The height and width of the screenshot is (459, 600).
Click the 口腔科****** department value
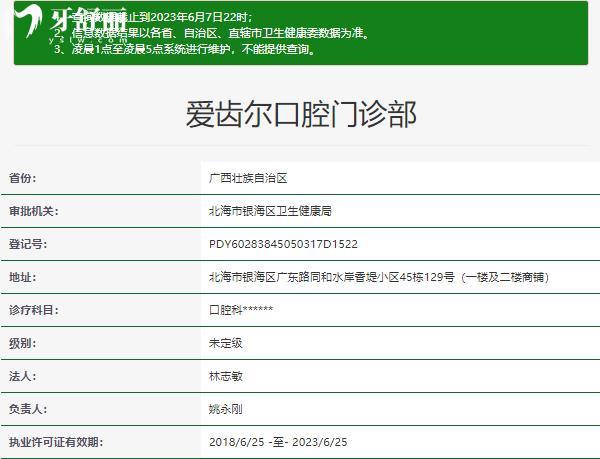pos(241,310)
